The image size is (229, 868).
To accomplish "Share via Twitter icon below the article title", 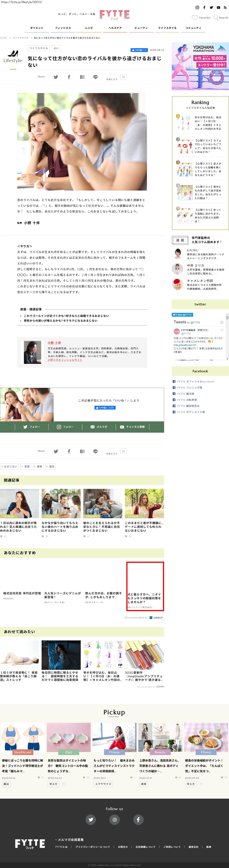I will tap(56, 77).
